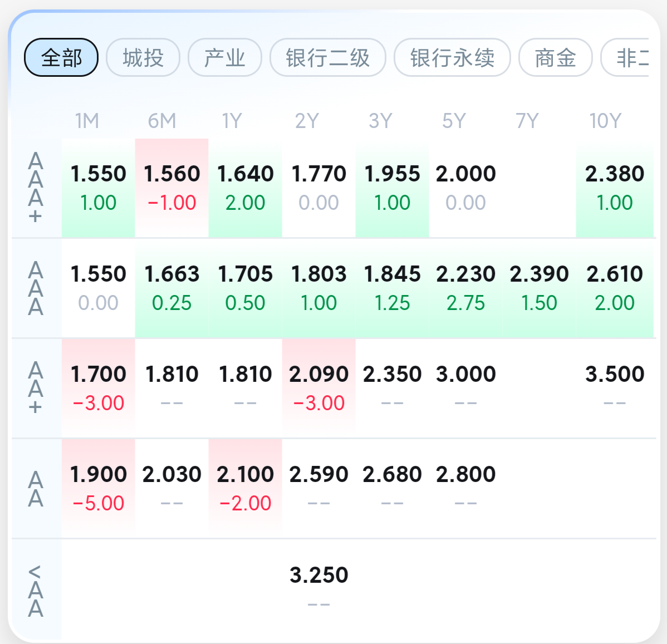Viewport: 667px width, 644px height.
Task: Click the 1M tenor column header
Action: tap(87, 121)
